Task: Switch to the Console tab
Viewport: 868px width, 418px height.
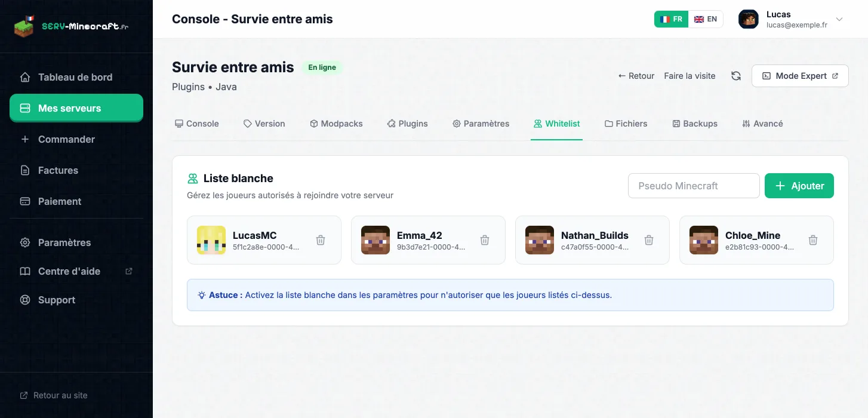Action: tap(197, 124)
